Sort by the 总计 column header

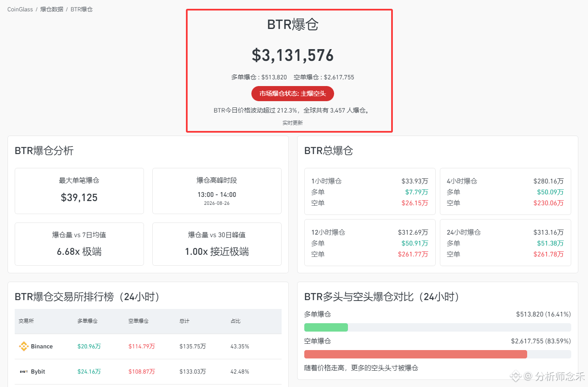pyautogui.click(x=184, y=321)
